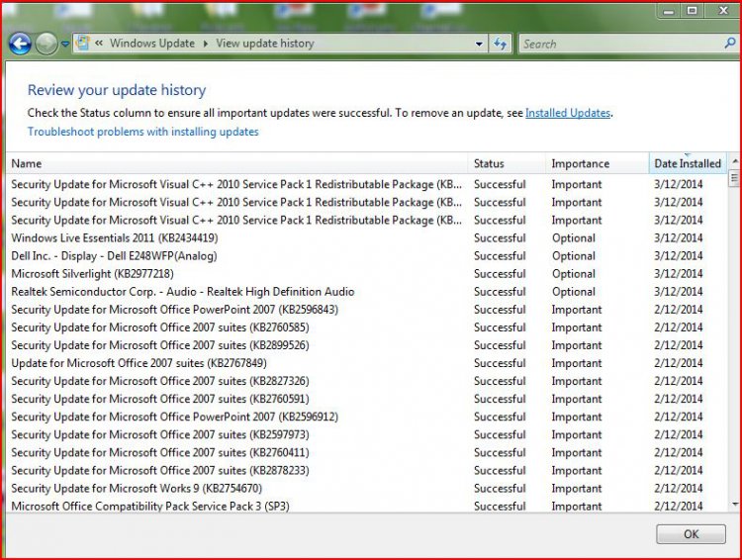The height and width of the screenshot is (560, 742).
Task: Expand the address bar history dropdown
Action: click(x=479, y=44)
